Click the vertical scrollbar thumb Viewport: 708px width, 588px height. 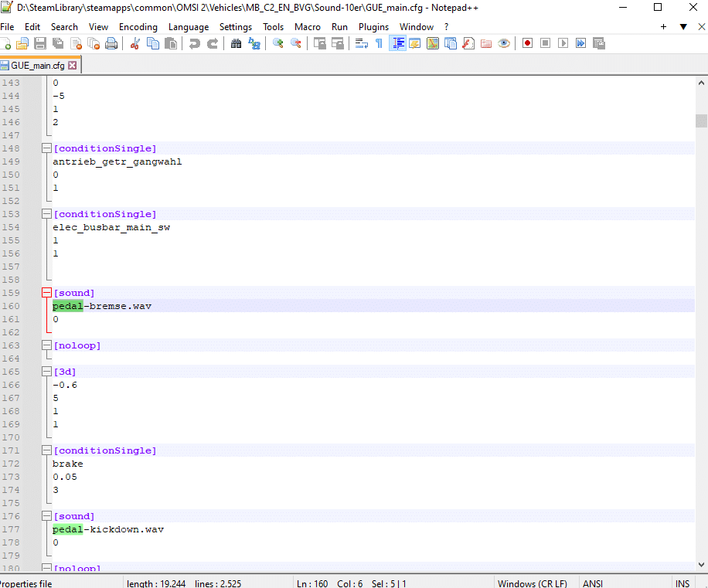pyautogui.click(x=701, y=121)
